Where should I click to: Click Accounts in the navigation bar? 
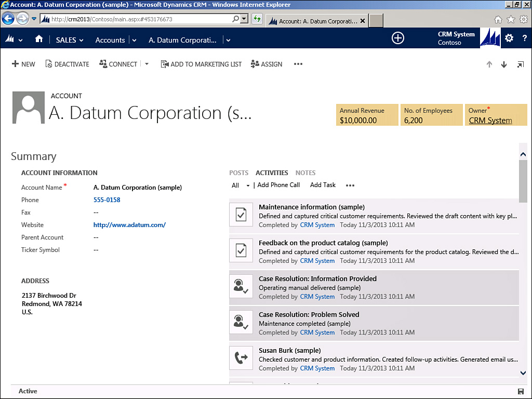click(110, 40)
